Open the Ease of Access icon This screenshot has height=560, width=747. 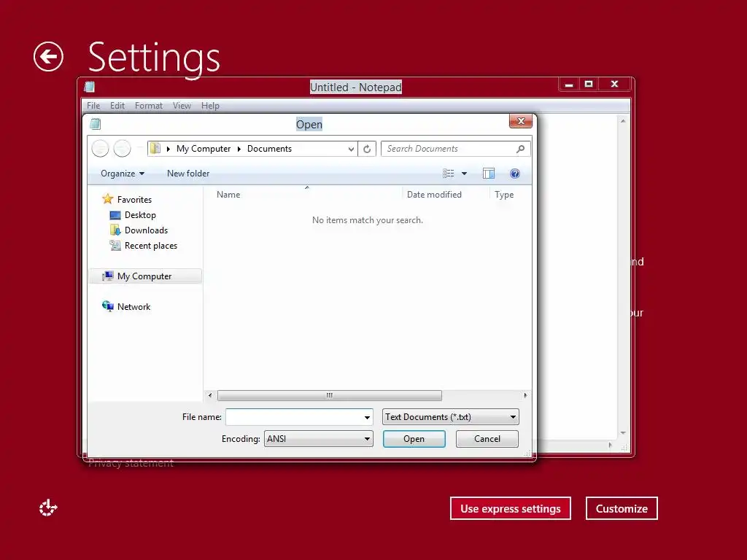[x=48, y=508]
